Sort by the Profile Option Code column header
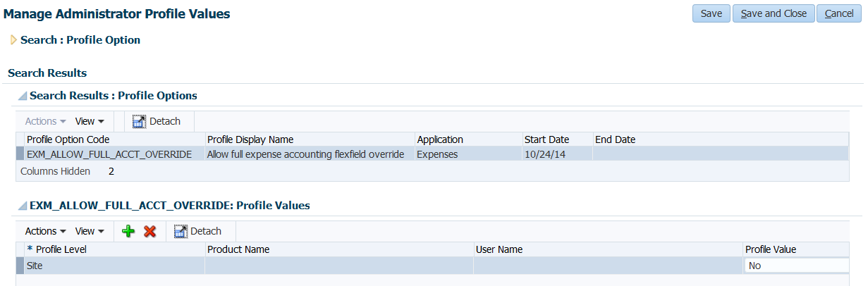 pyautogui.click(x=68, y=139)
